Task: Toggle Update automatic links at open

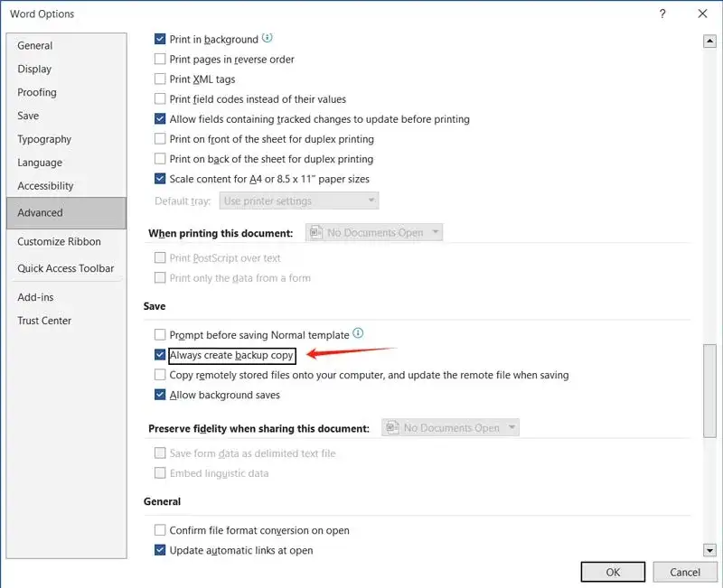Action: pyautogui.click(x=160, y=550)
